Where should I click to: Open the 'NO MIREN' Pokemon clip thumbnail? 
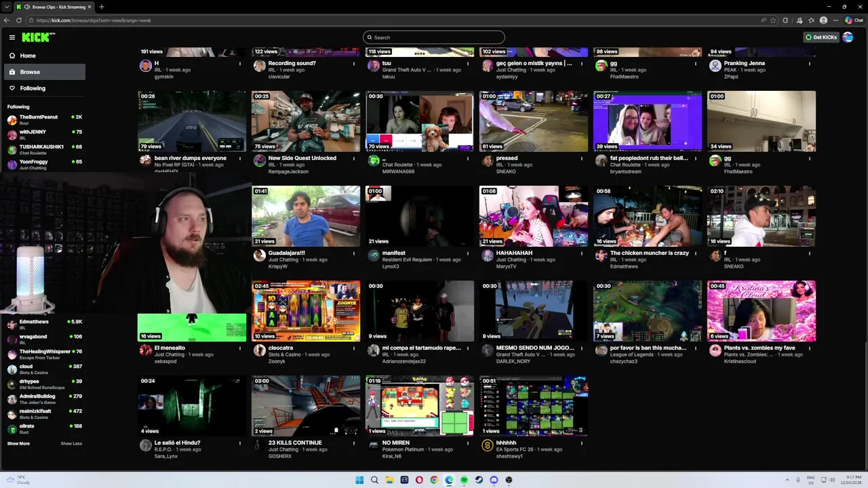click(420, 406)
